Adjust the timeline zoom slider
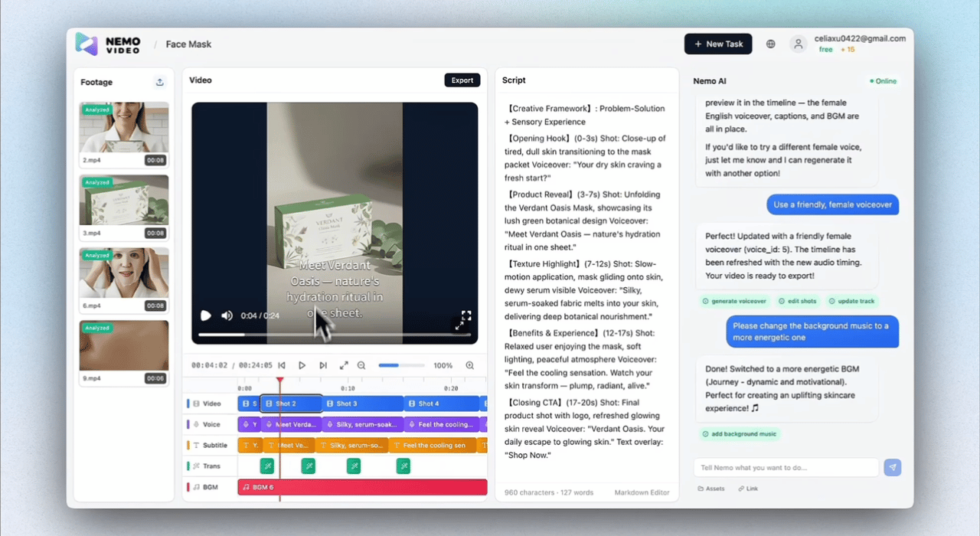The image size is (980, 536). pos(401,366)
